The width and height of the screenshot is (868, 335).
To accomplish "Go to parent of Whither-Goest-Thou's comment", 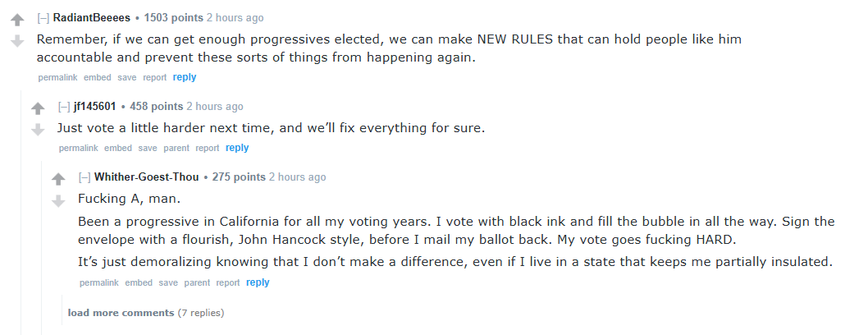I will tap(197, 283).
